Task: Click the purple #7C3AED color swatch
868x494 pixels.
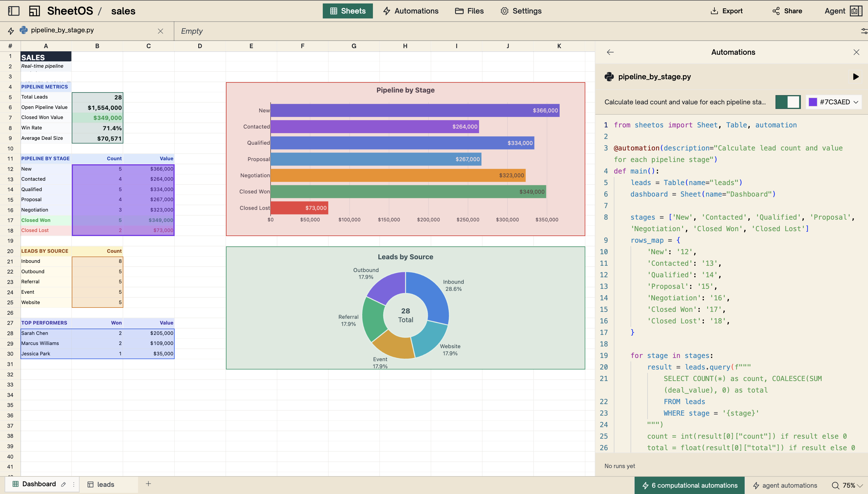Action: click(813, 102)
